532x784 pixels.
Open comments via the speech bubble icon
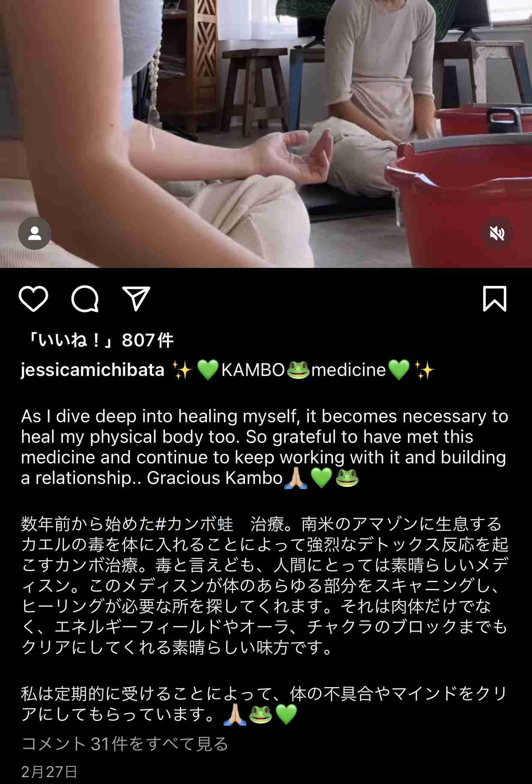[x=85, y=299]
